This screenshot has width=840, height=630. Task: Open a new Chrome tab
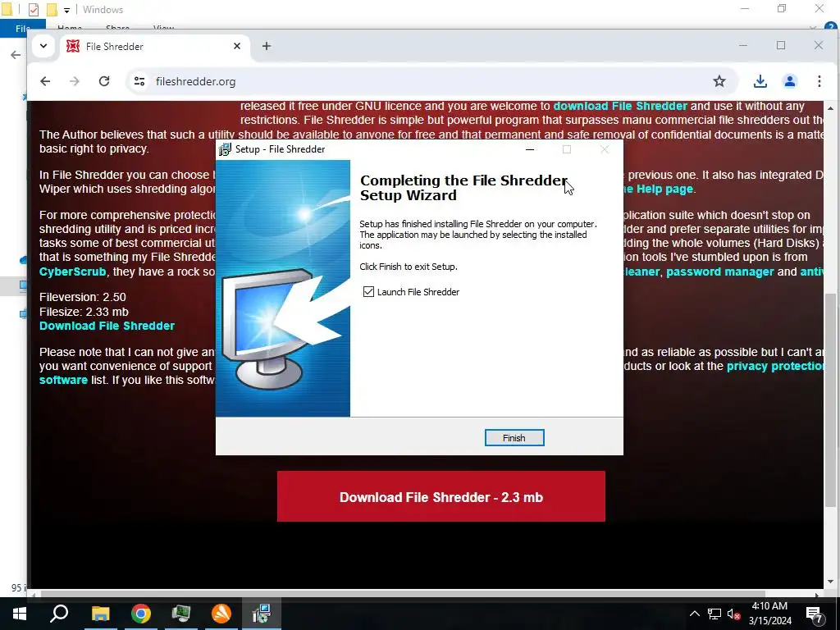[x=267, y=47]
